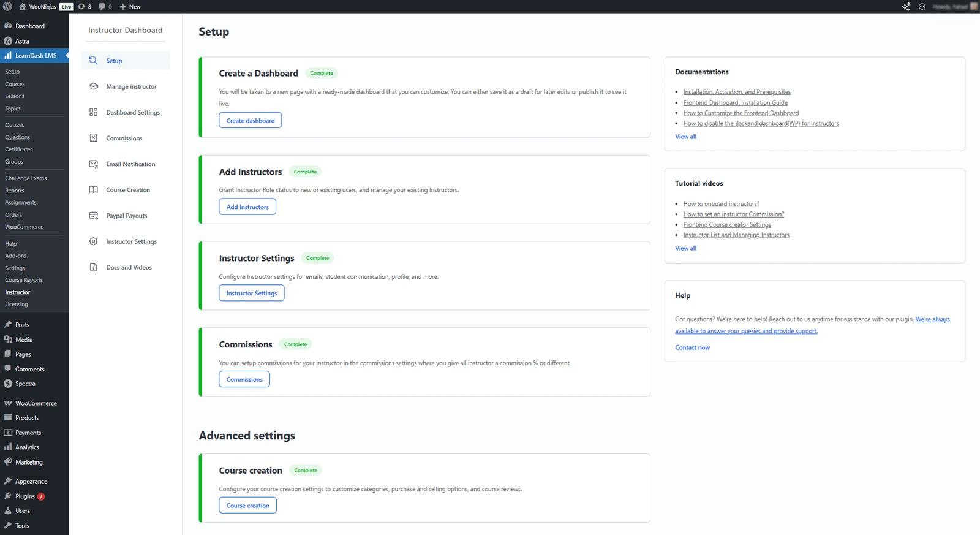Click the Astra icon in sidebar
Viewport: 980px width, 535px height.
point(8,41)
